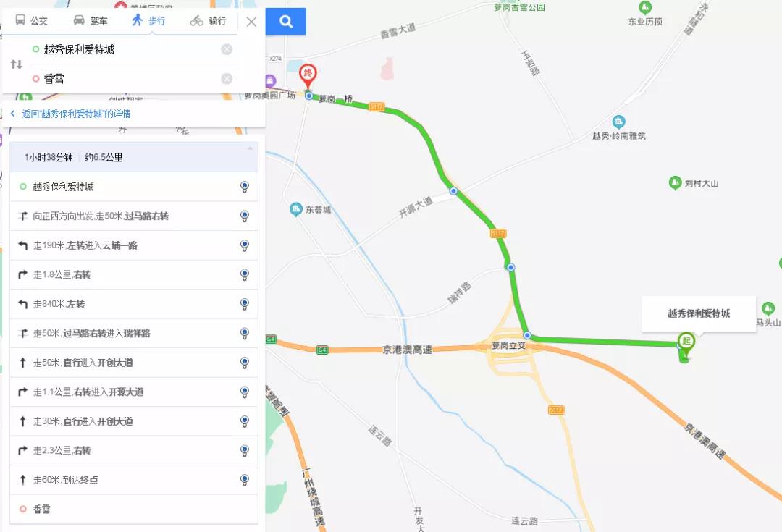The height and width of the screenshot is (532, 782).
Task: Click the 香雪 destination input field
Action: tap(130, 79)
